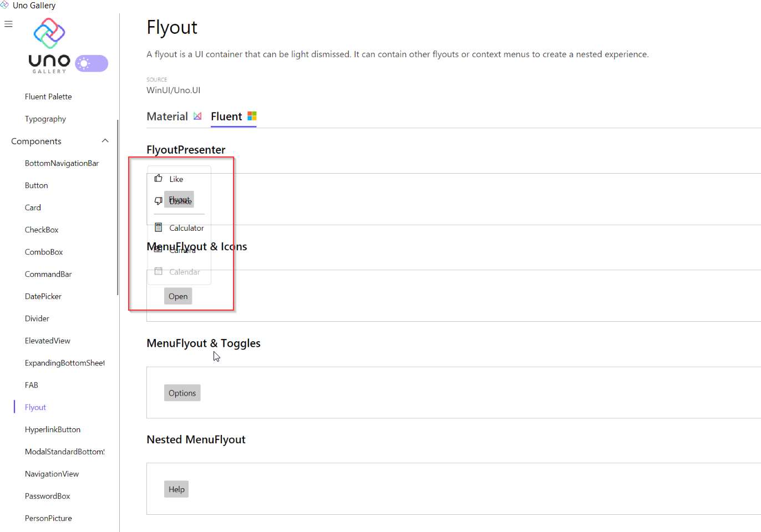Select Calculator from the flyout menu
The width and height of the screenshot is (761, 532).
186,228
